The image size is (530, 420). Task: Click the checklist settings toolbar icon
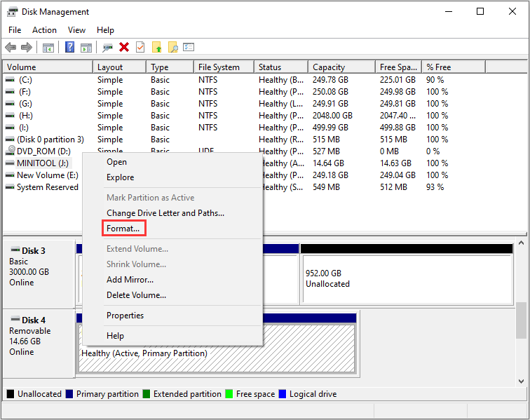189,47
